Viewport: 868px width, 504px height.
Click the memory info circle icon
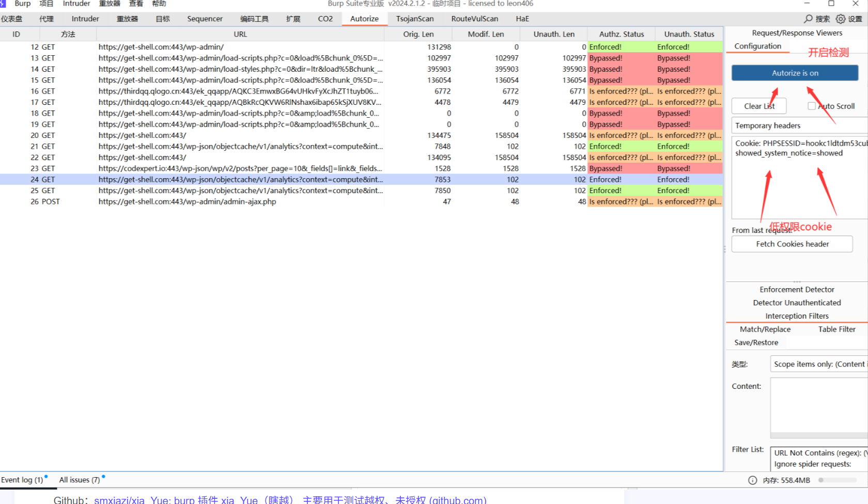tap(753, 480)
